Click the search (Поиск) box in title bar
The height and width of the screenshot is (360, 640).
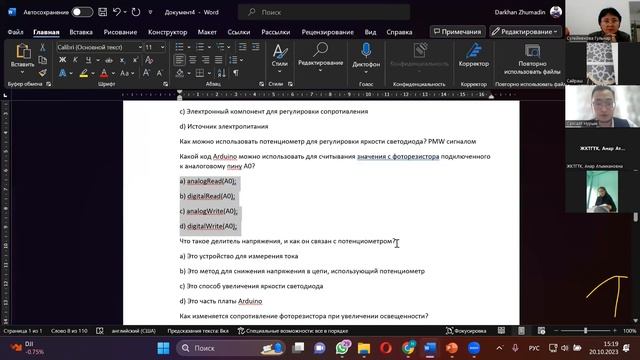(x=324, y=12)
